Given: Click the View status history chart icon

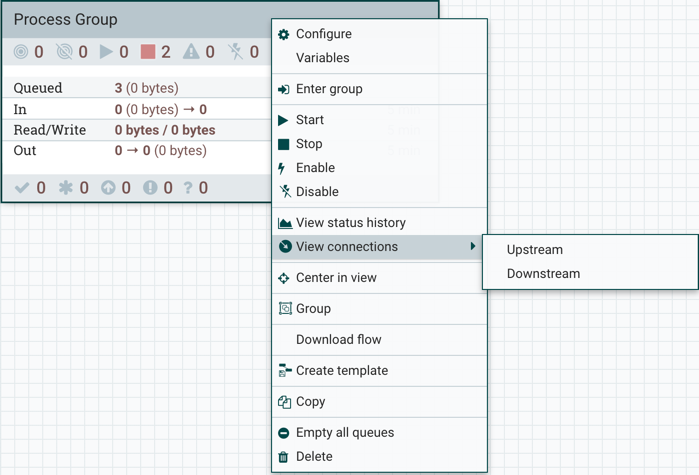Looking at the screenshot, I should pos(285,223).
